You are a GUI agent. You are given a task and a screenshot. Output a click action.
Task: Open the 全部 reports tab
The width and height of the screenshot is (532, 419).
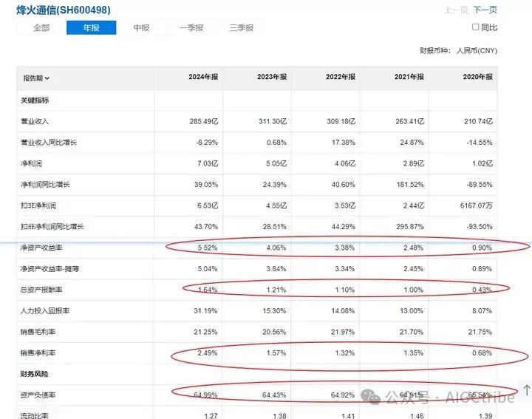(x=41, y=28)
